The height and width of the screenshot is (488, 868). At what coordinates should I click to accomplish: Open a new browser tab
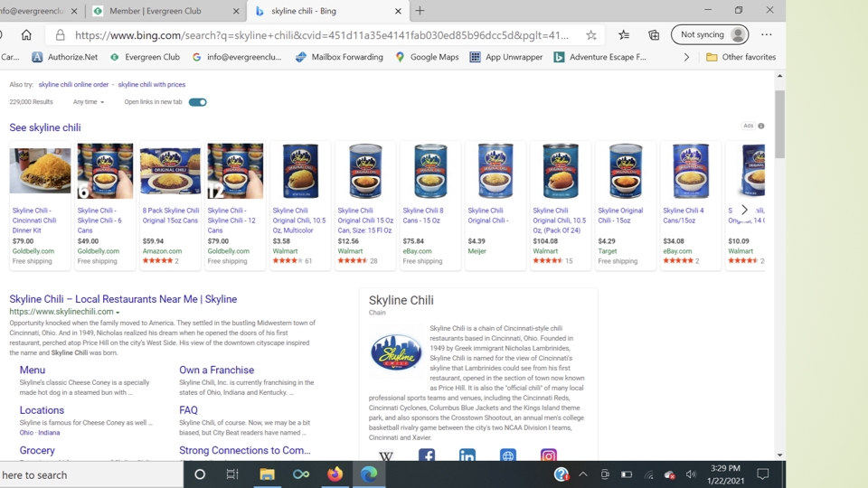tap(420, 11)
